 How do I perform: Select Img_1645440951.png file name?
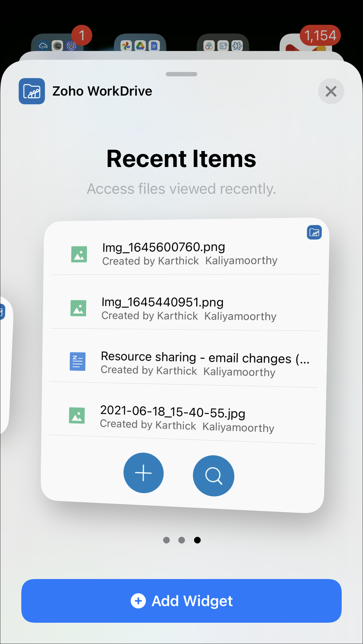(x=163, y=302)
